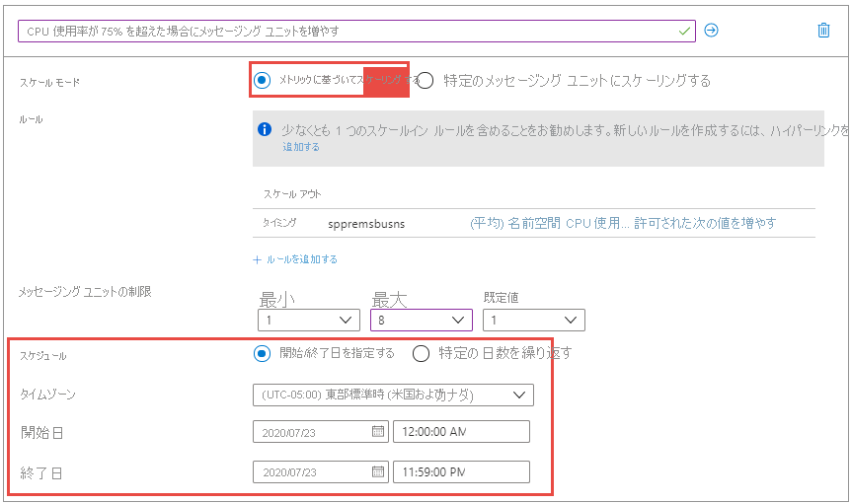Screen dimensions: 851x504
Task: Click the circled arrow icon beside the condition name
Action: 711,31
